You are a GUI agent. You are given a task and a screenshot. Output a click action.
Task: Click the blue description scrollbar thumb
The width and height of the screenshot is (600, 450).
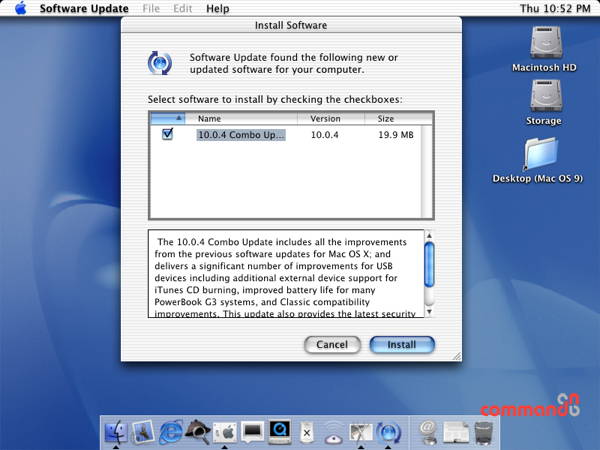click(x=429, y=264)
